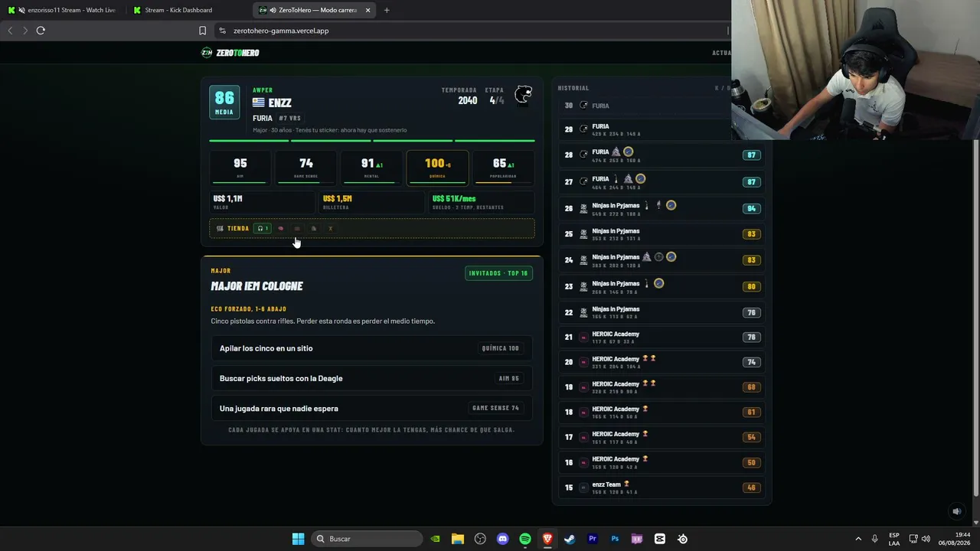This screenshot has width=980, height=551.
Task: Click the 94 rating in the season 26 row
Action: 751,208
